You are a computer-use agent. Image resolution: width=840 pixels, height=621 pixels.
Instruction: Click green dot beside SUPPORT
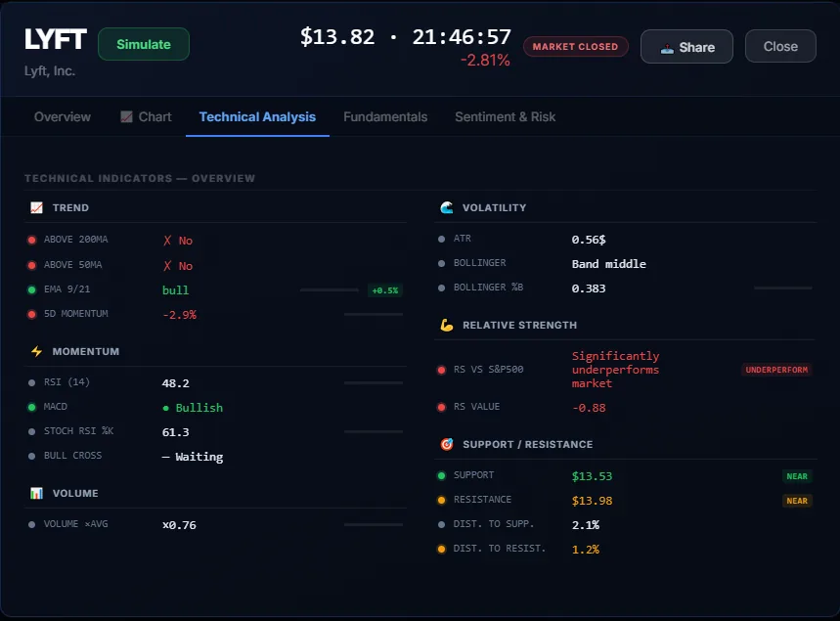(441, 475)
